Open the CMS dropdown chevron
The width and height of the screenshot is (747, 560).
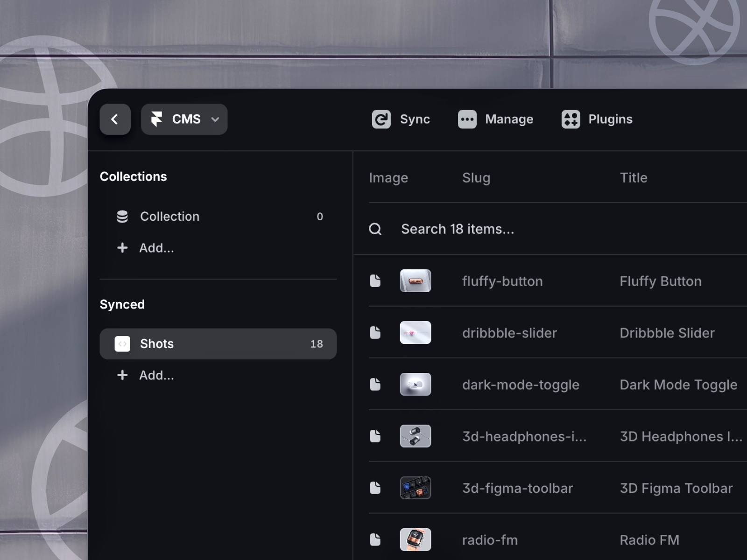click(215, 119)
